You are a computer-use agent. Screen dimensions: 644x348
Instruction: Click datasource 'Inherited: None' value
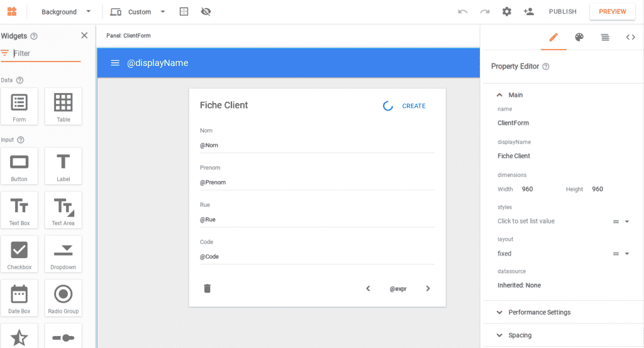click(519, 285)
